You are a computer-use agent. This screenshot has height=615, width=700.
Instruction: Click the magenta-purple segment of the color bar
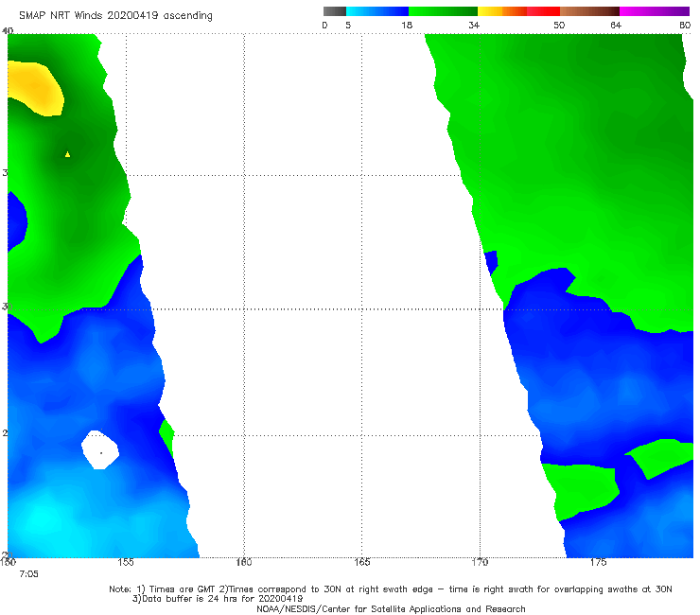pyautogui.click(x=655, y=11)
